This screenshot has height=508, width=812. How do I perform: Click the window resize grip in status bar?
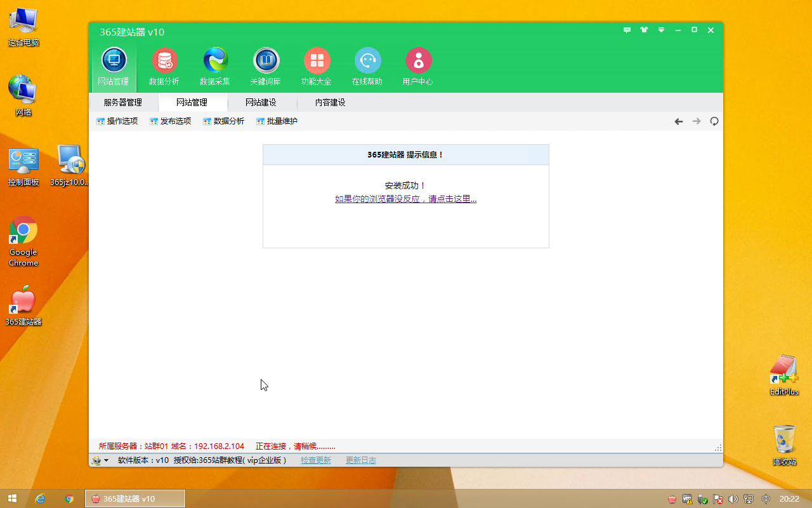718,448
